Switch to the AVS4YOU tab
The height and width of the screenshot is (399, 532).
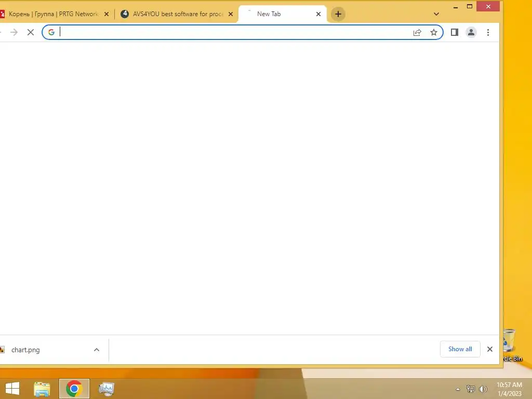(x=176, y=14)
